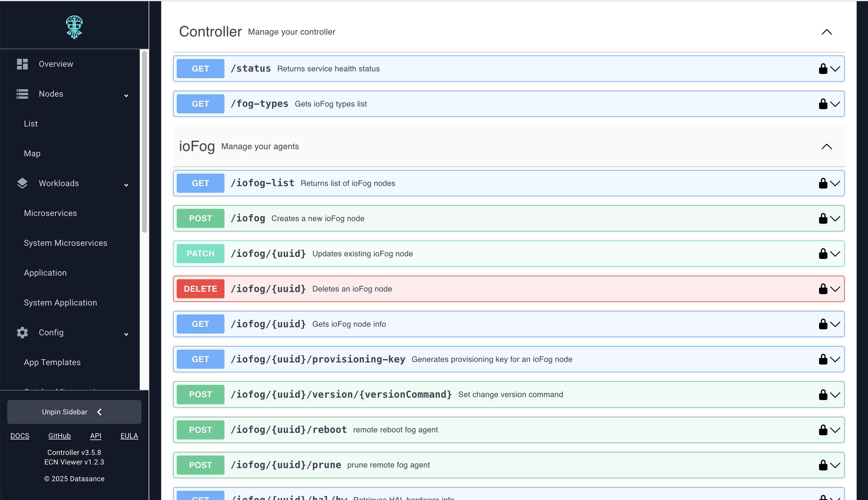This screenshot has height=500, width=868.
Task: Click the lock icon on GET /iofog-list
Action: coord(823,183)
